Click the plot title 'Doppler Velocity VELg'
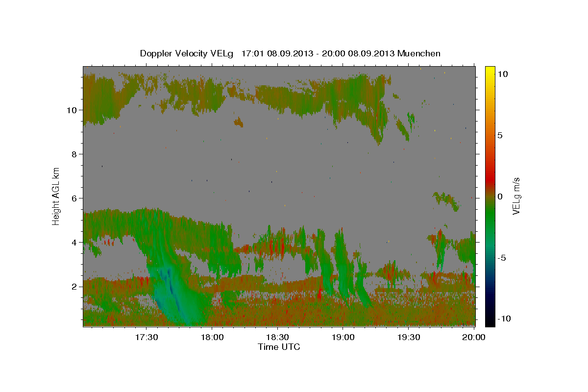 pos(188,53)
